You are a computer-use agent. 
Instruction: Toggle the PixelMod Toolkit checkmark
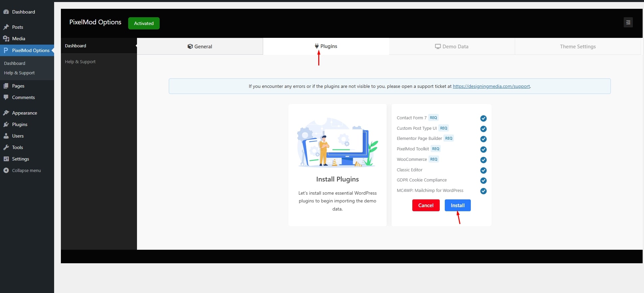coord(483,149)
